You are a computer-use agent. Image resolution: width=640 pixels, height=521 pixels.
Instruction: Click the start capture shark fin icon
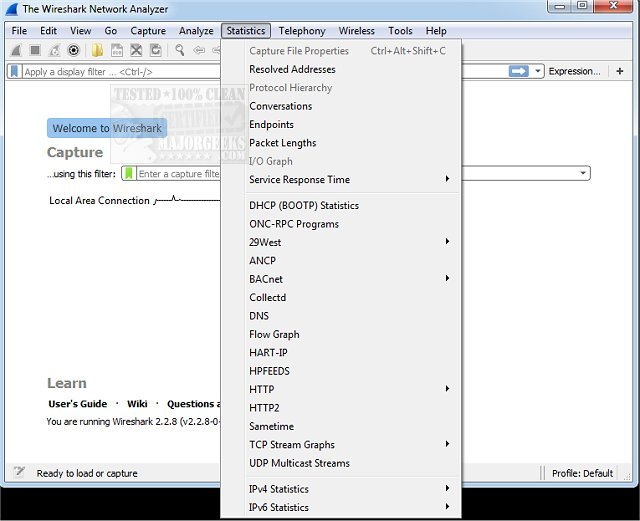16,50
